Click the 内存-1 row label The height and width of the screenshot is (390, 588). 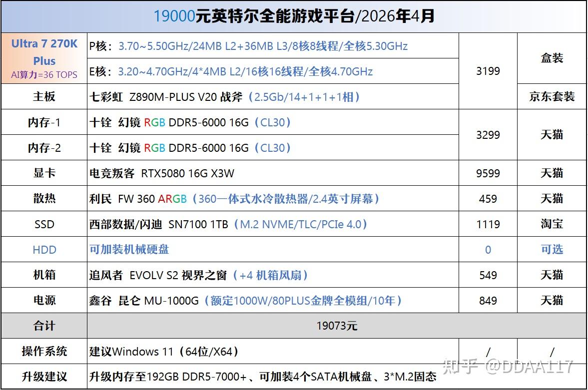click(44, 122)
